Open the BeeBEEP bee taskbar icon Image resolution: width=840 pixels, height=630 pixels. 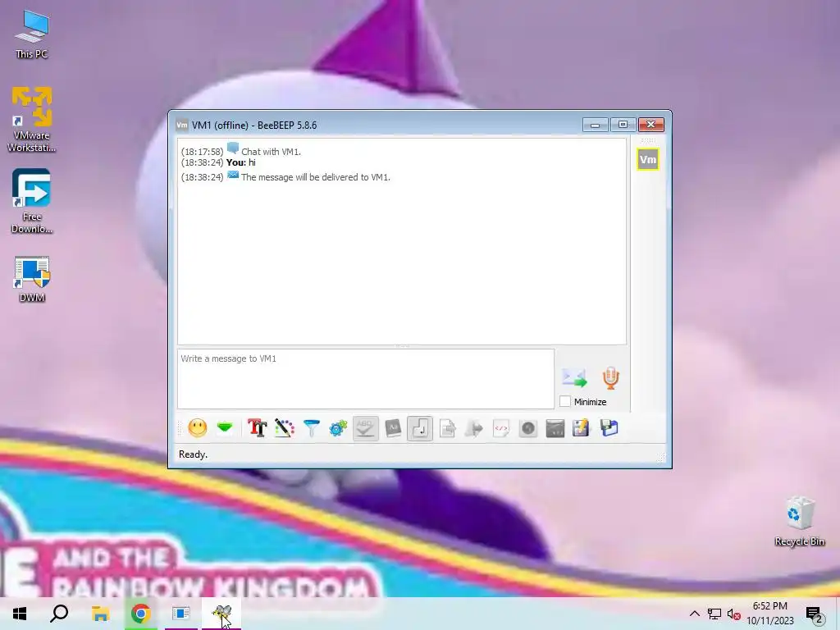[x=221, y=614]
